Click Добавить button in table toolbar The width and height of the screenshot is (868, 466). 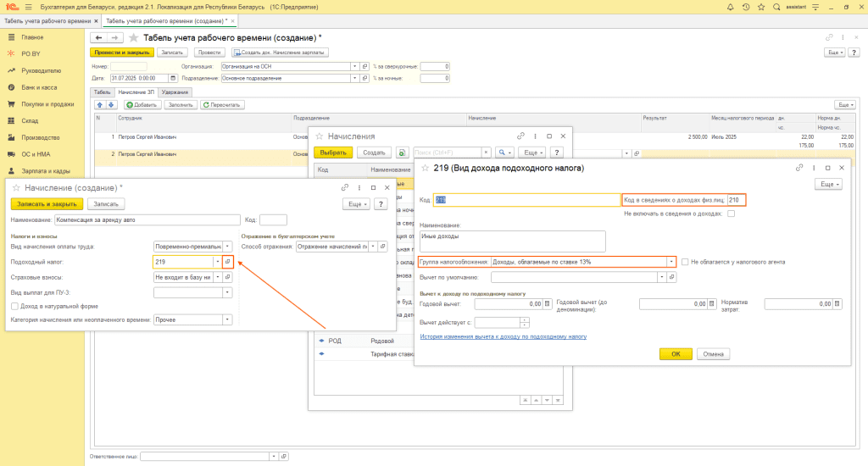[x=142, y=104]
